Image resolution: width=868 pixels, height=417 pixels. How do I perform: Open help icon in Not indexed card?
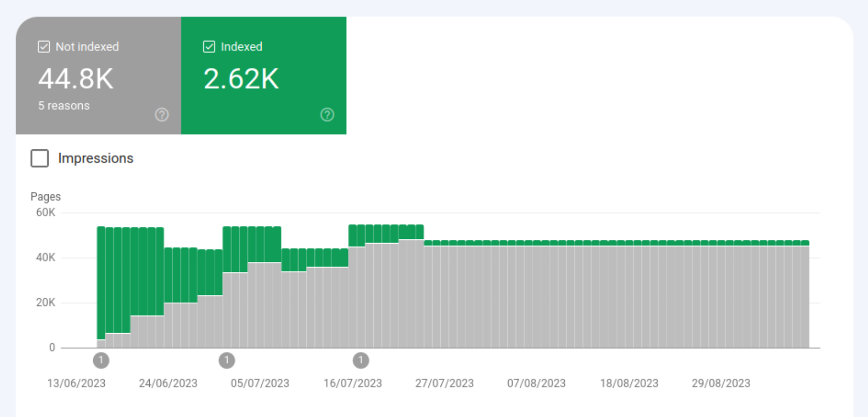[162, 115]
